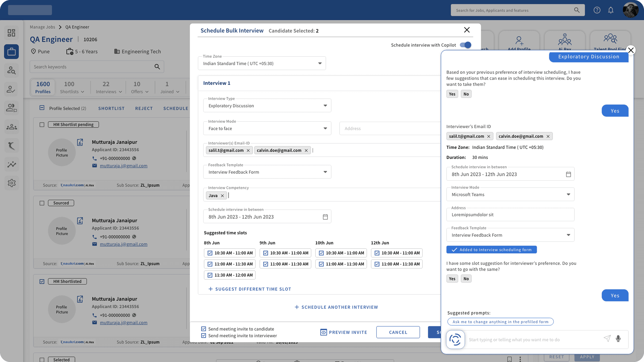Expand the Time Zone dropdown

tap(320, 63)
